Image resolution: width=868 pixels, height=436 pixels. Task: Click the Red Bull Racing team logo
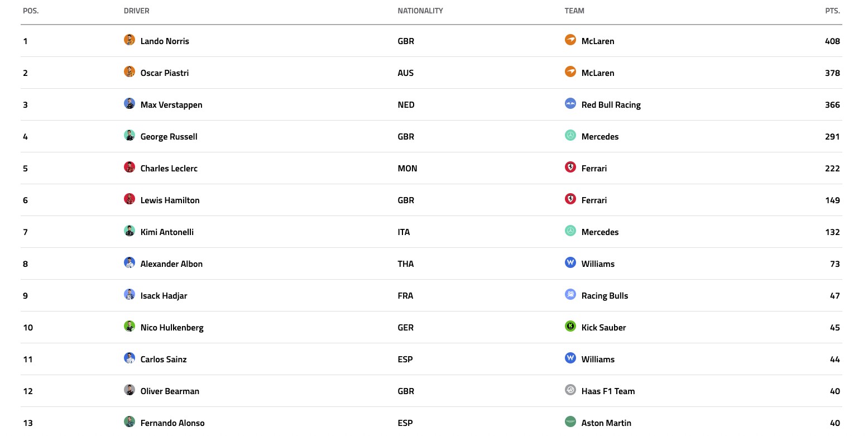570,104
